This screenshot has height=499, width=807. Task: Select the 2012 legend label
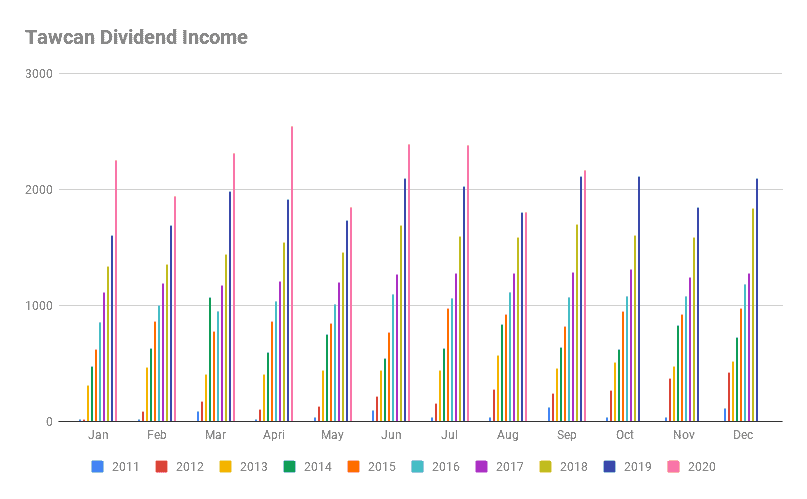point(189,467)
